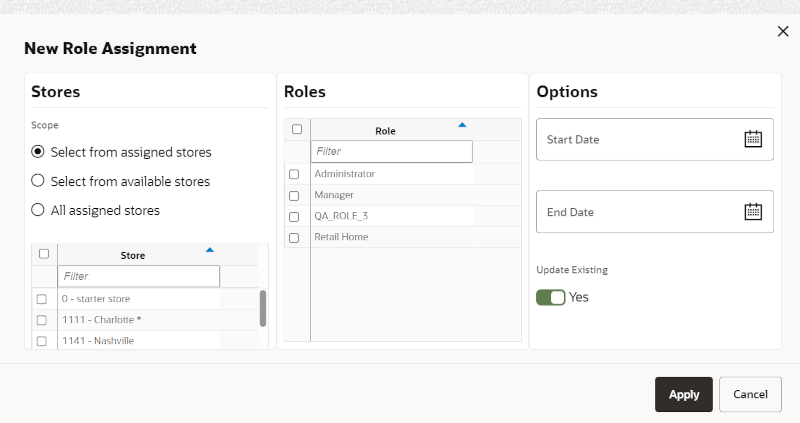The image size is (800, 423).
Task: Check the QA_ROLE_3 role checkbox
Action: coord(294,216)
